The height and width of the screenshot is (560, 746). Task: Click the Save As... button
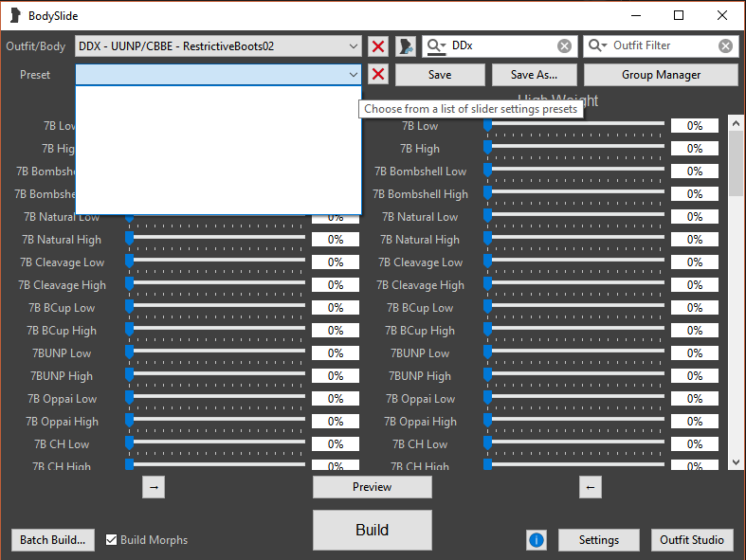tap(535, 75)
